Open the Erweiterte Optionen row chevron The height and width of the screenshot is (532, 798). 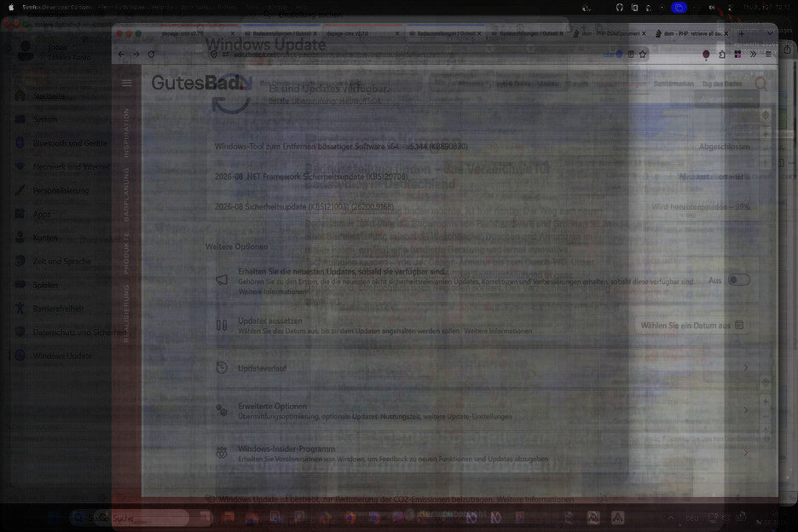point(746,410)
